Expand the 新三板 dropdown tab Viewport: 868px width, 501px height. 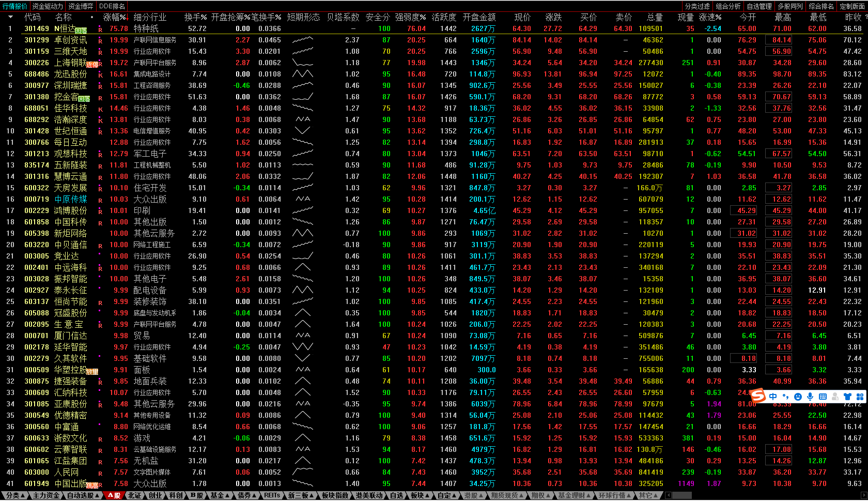coord(301,495)
